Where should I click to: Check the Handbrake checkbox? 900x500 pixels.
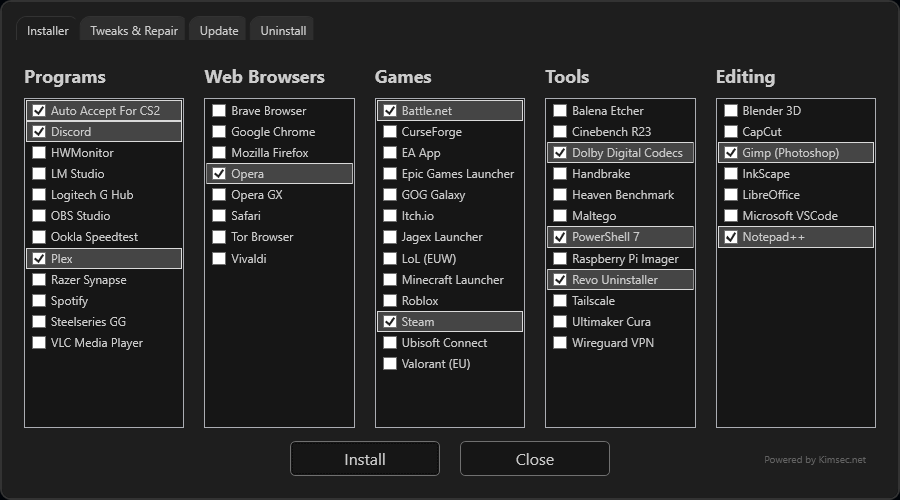click(560, 174)
